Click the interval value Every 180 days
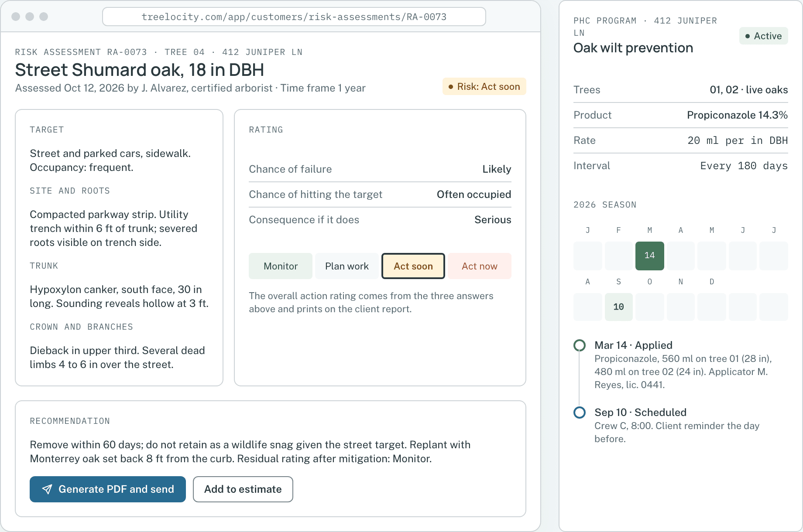 (744, 166)
